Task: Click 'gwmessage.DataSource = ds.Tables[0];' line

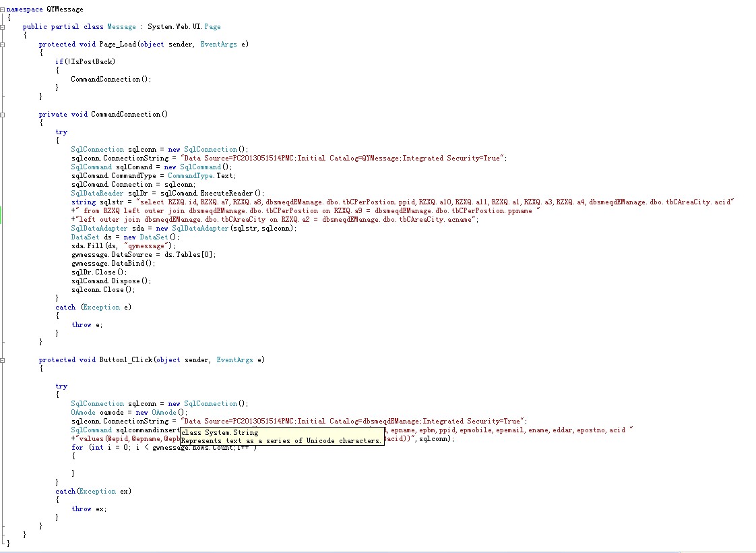Action: pos(144,255)
